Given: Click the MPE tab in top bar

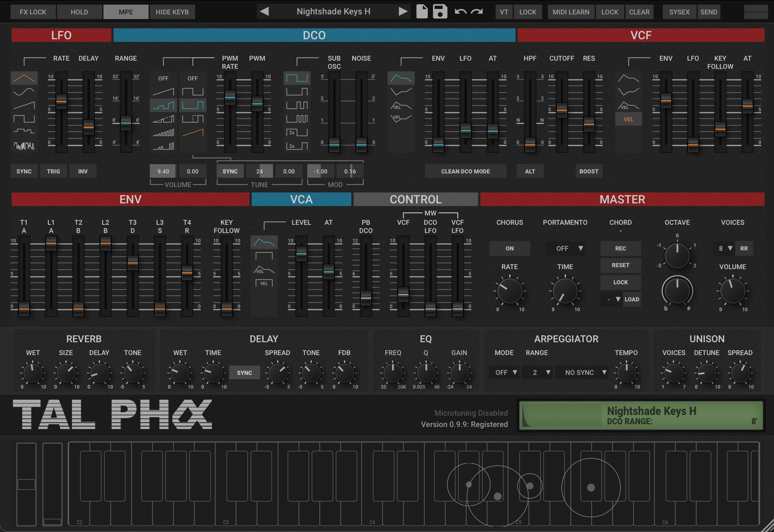Looking at the screenshot, I should (x=126, y=12).
